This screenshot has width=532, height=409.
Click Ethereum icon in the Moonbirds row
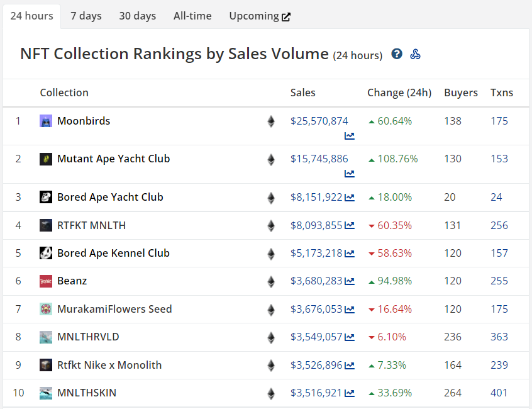point(271,121)
